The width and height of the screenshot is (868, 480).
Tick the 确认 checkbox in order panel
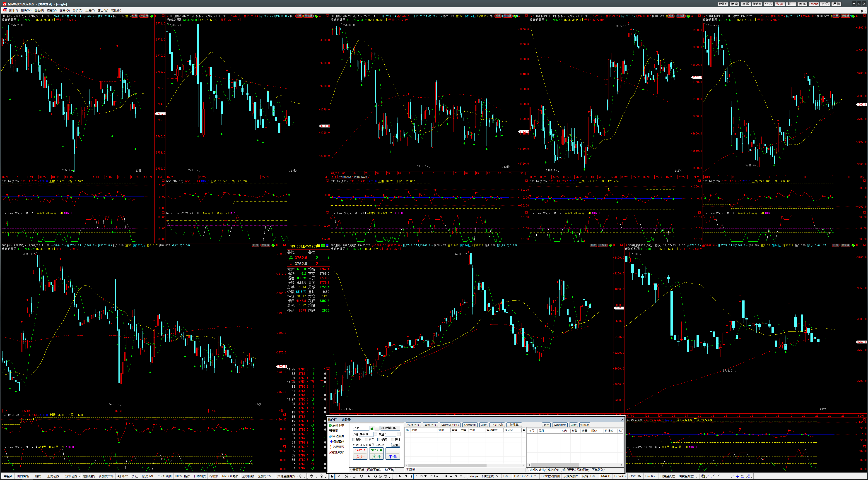[x=354, y=439]
